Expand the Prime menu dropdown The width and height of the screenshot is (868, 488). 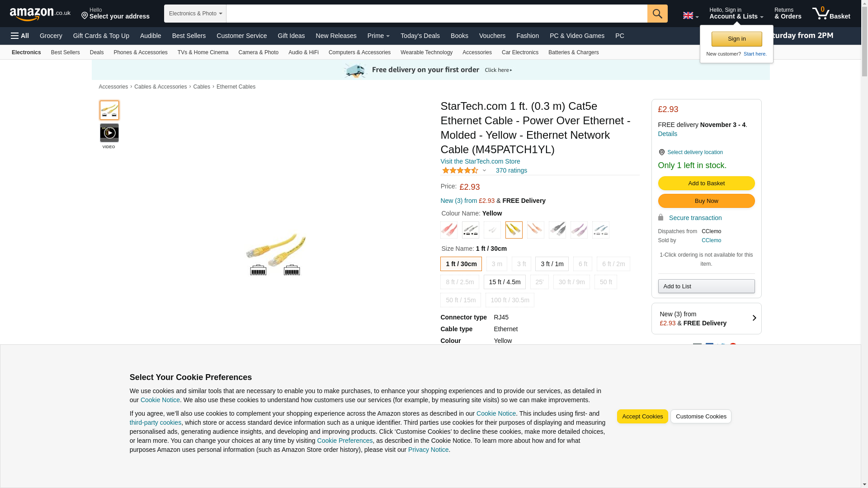(378, 36)
